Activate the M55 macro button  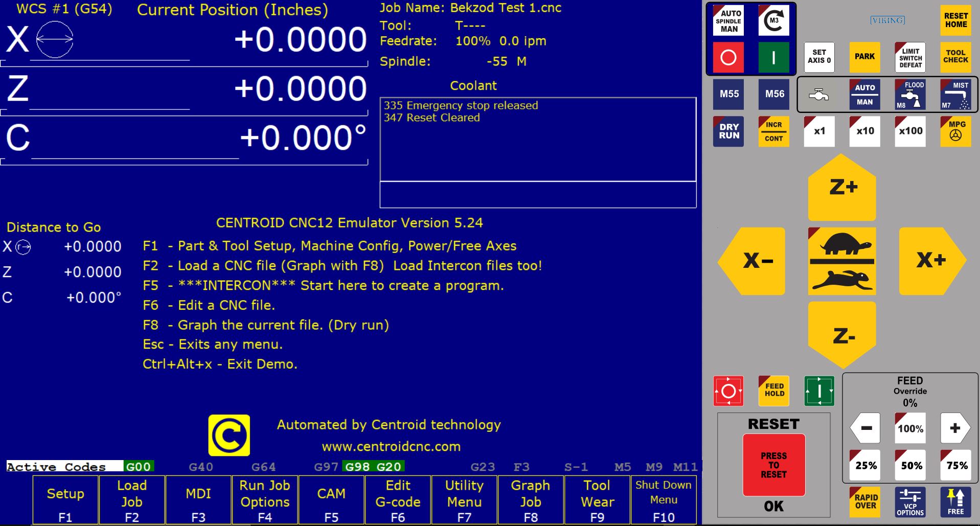point(728,94)
